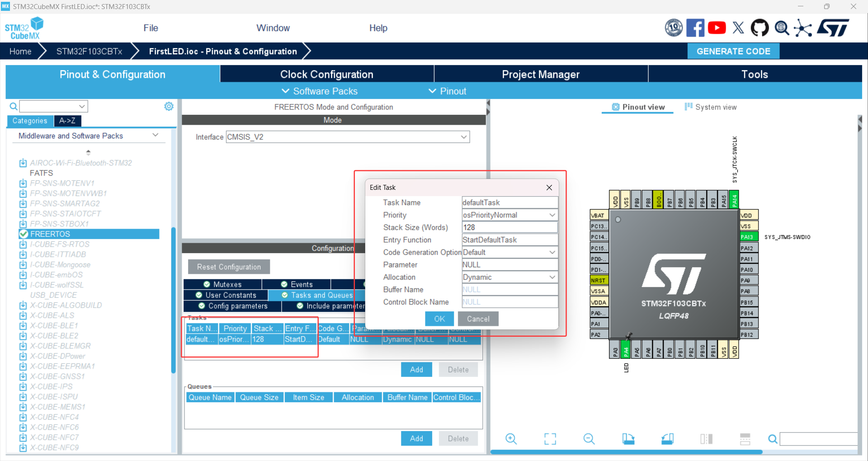868x461 pixels.
Task: Click the rotate counter-clockwise chip icon
Action: (667, 439)
